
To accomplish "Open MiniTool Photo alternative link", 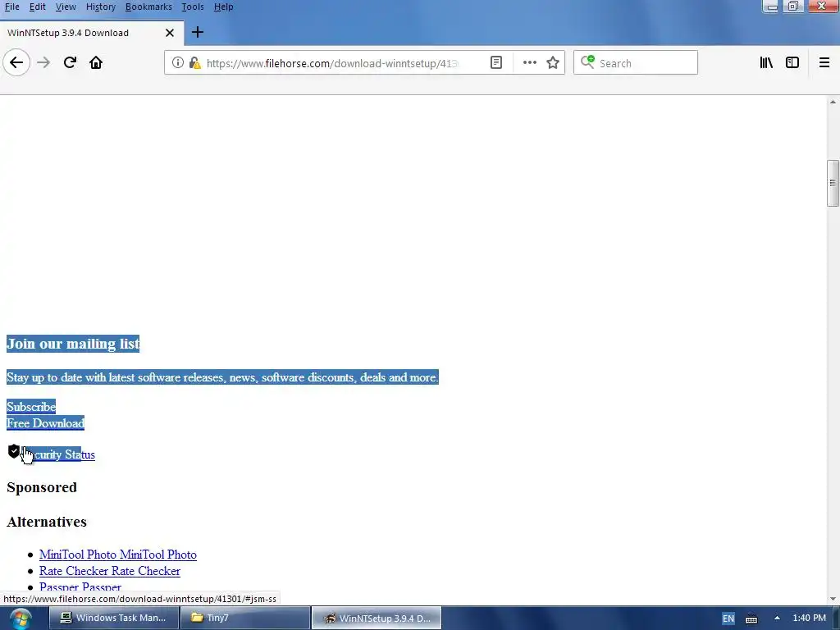I will pos(118,555).
